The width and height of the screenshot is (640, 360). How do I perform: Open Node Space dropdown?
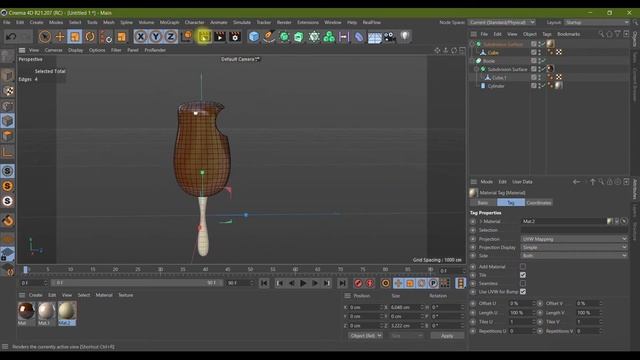(501, 22)
